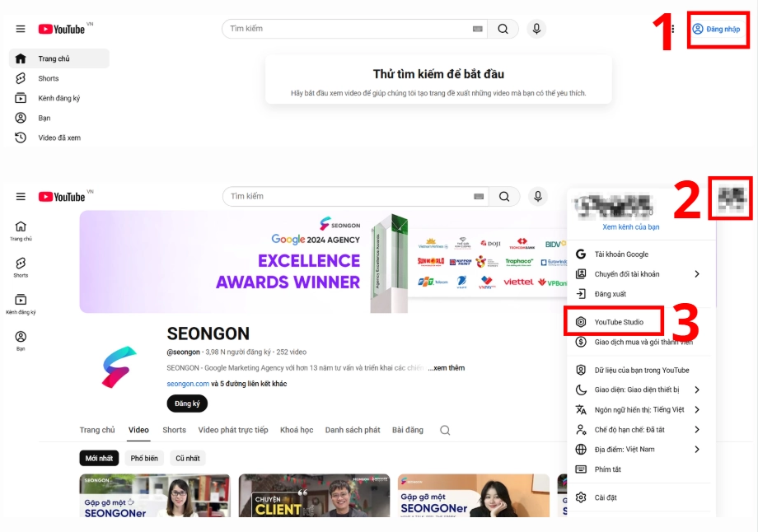Expand channel description with ...xem thêm

tap(447, 368)
